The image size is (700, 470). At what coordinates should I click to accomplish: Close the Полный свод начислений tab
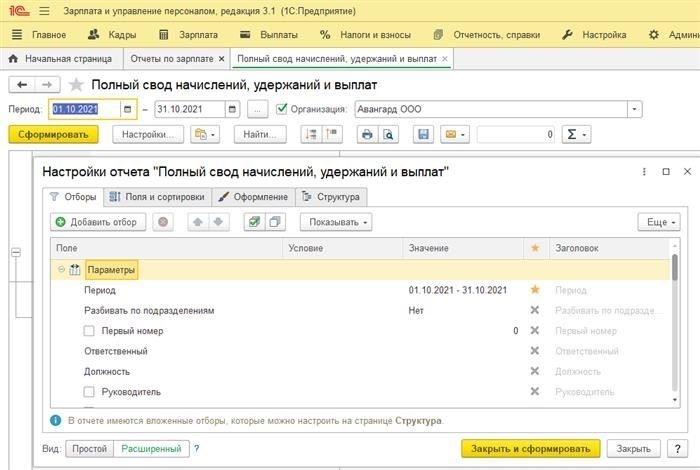(445, 58)
